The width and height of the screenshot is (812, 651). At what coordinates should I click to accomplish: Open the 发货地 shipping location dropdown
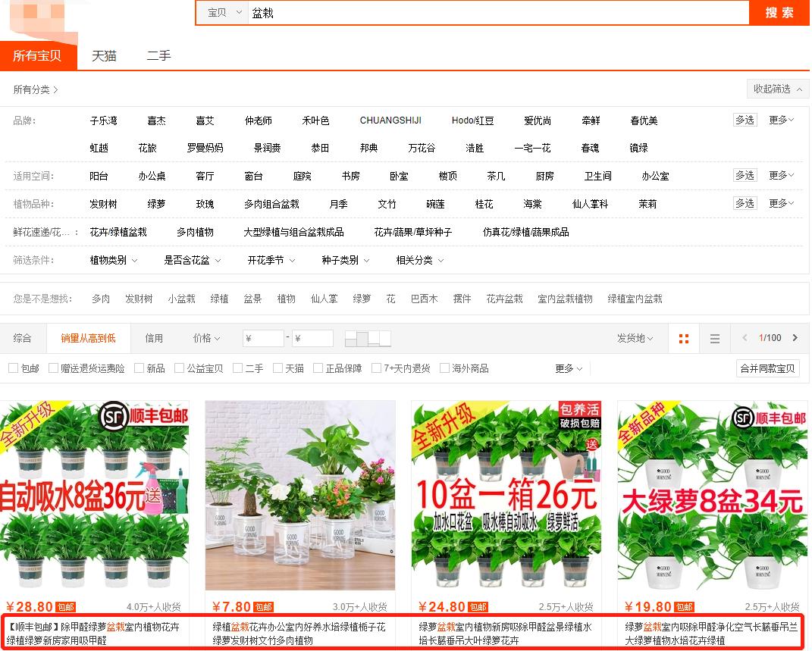(635, 338)
